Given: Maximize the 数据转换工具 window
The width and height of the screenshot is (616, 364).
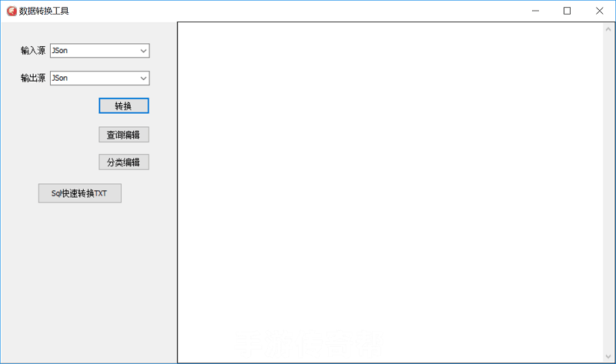Looking at the screenshot, I should (567, 11).
